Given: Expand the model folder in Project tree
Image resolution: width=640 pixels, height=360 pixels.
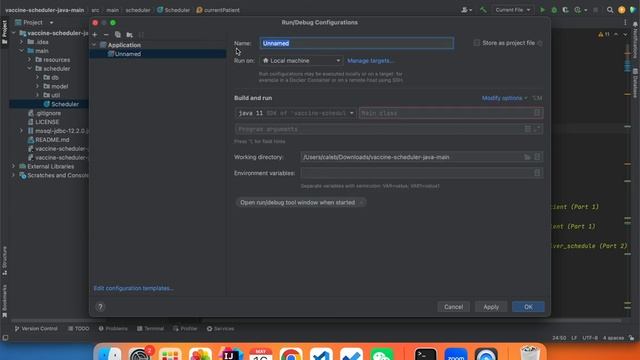Looking at the screenshot, I should tap(38, 86).
